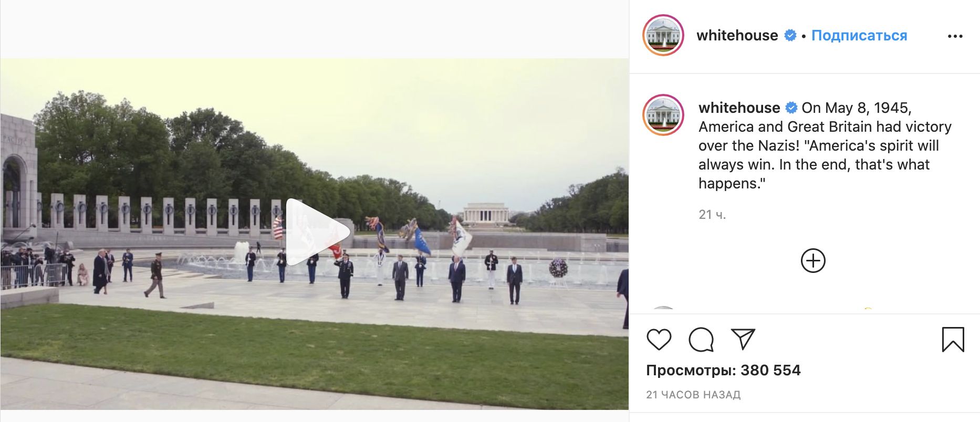980x422 pixels.
Task: Open comment bubble icon
Action: 701,340
